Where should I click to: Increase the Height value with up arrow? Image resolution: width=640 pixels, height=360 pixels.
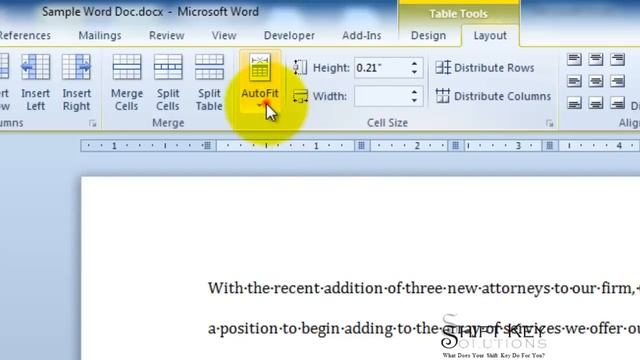tap(414, 63)
